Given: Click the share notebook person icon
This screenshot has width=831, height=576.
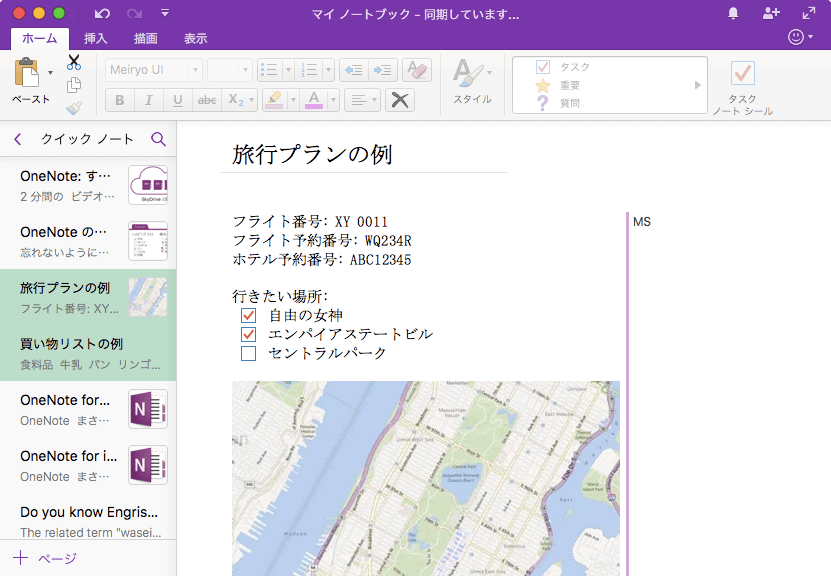Looking at the screenshot, I should (770, 14).
